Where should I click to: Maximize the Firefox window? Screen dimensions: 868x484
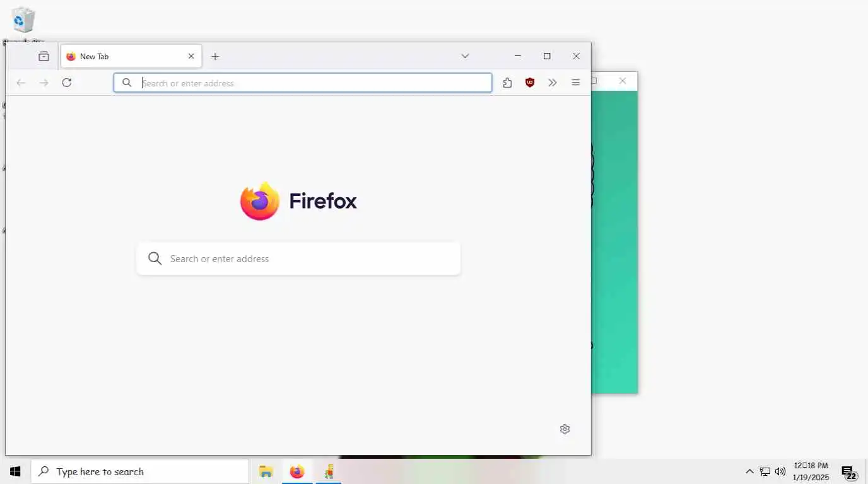tap(547, 56)
